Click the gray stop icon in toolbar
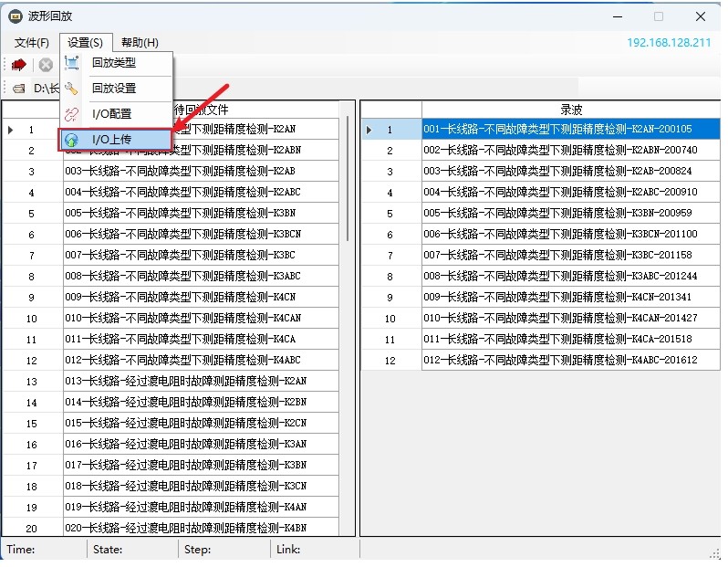Image resolution: width=728 pixels, height=567 pixels. pos(45,65)
